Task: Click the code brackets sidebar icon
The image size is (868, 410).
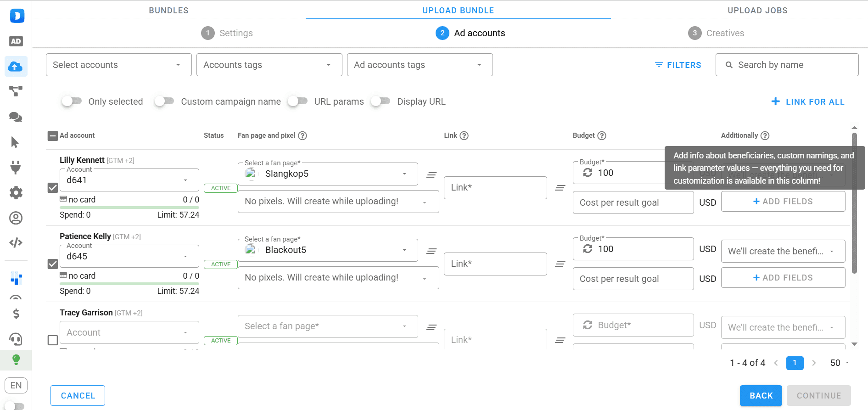Action: click(x=16, y=242)
